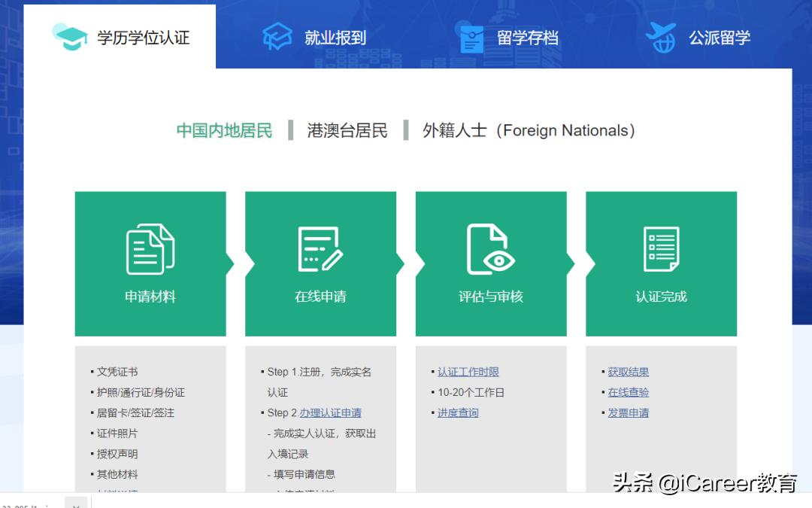Click the graduation cap icon on 学历学位认证 tab

[x=70, y=35]
